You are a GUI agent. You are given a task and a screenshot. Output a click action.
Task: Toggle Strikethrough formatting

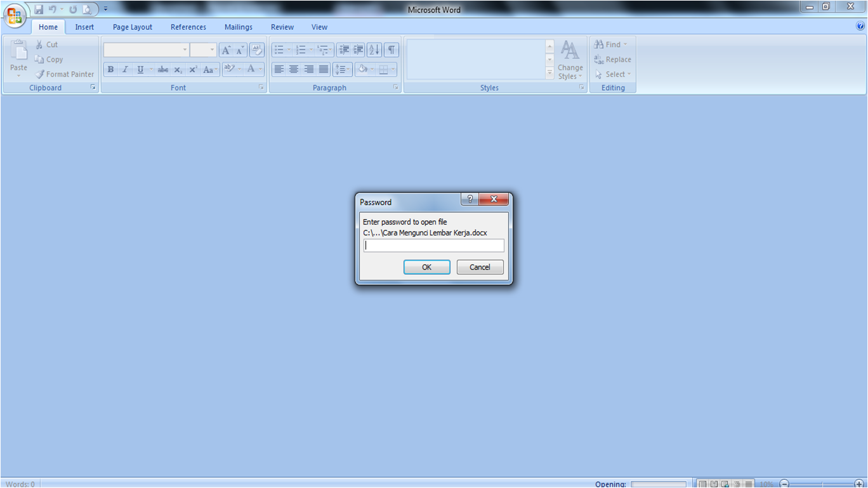coord(163,69)
